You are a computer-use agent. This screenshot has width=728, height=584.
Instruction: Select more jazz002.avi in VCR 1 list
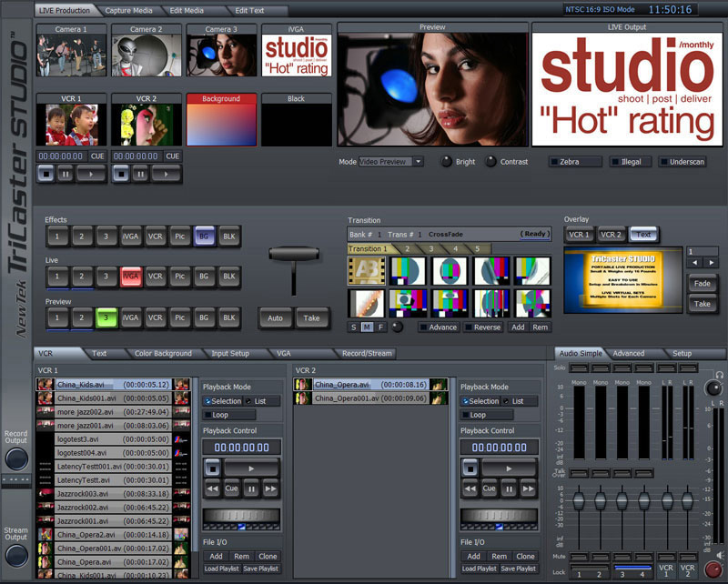pos(113,412)
